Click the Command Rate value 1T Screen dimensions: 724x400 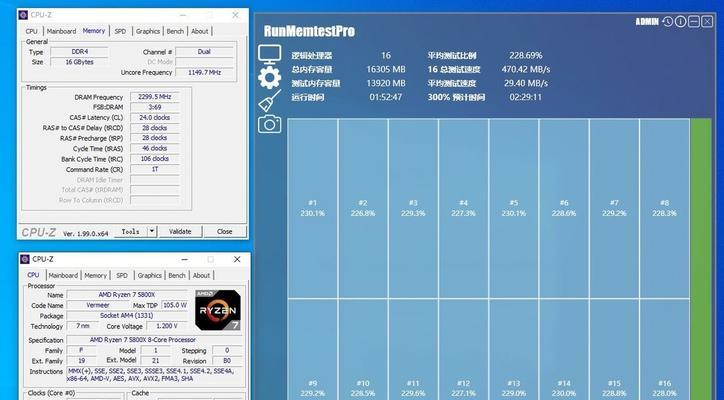point(155,170)
